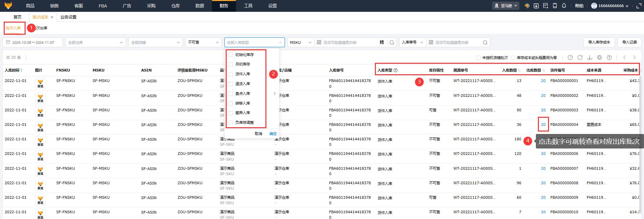The height and width of the screenshot is (219, 644).
Task: Check the 货件入库 option in dropdown list
Action: (231, 74)
